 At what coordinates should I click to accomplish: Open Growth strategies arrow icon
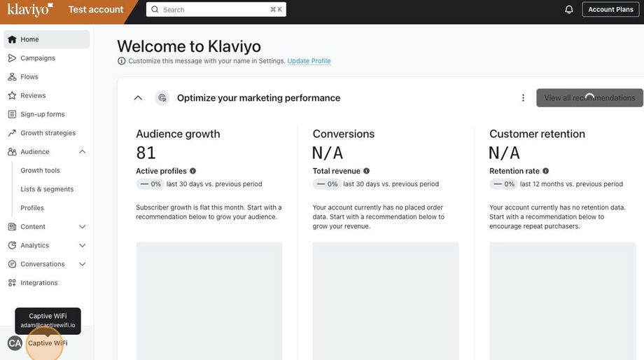pos(12,133)
